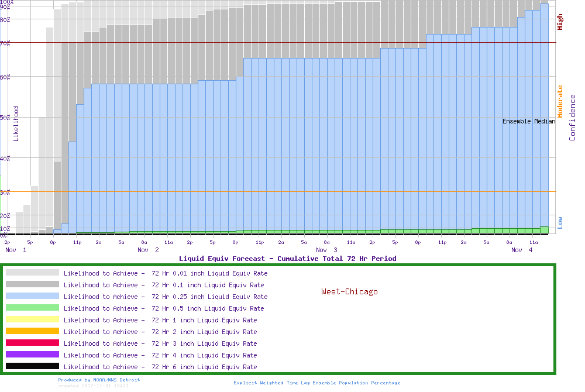Click the vertical Likelihood axis label
This screenshot has height=392, width=585.
pos(16,123)
